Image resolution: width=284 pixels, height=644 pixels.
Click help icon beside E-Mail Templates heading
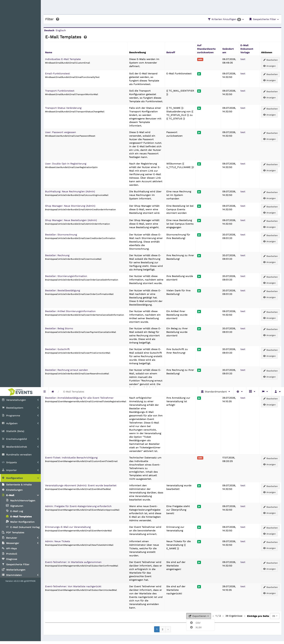(x=85, y=37)
